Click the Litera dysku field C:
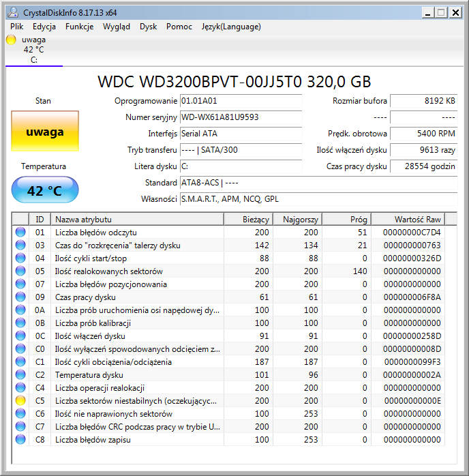Image resolution: width=469 pixels, height=476 pixels. tap(241, 166)
